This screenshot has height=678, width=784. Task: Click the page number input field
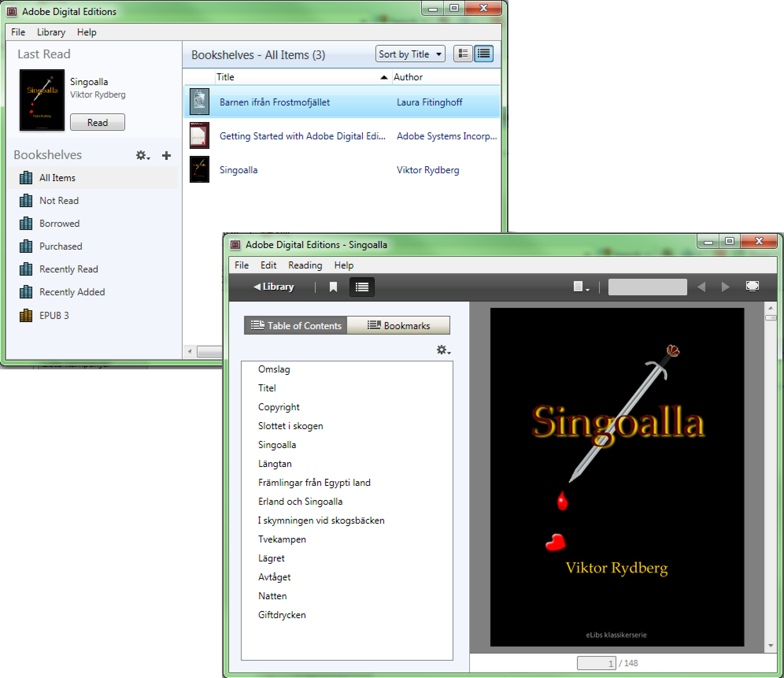(x=596, y=663)
